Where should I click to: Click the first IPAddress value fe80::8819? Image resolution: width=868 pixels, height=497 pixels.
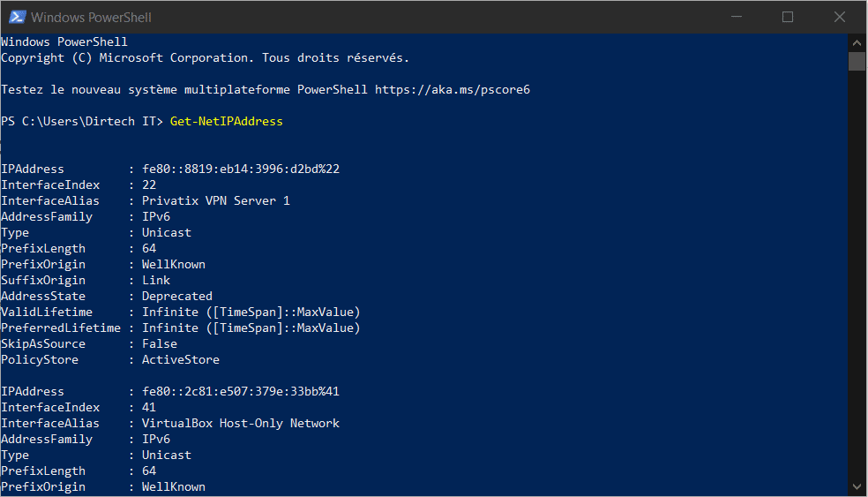(x=241, y=169)
